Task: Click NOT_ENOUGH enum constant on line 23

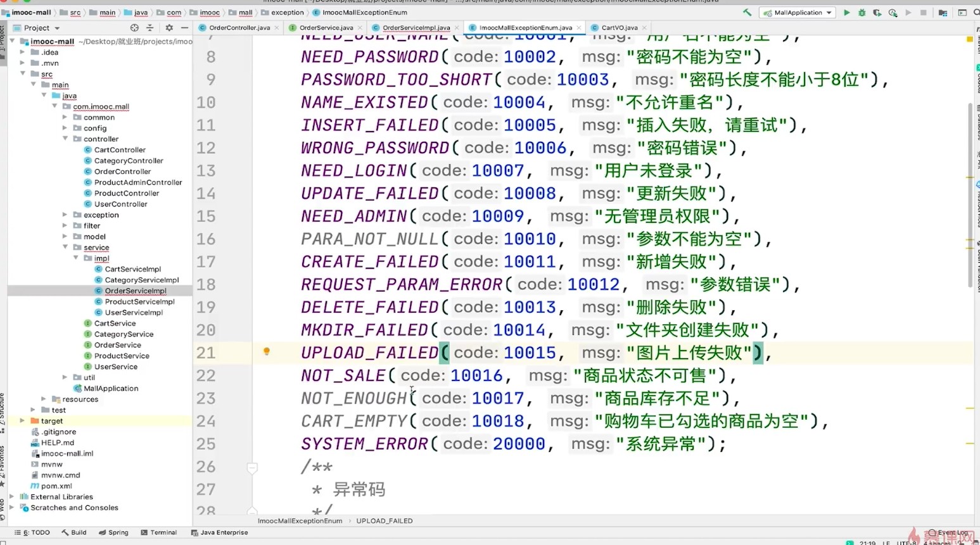Action: pyautogui.click(x=354, y=398)
